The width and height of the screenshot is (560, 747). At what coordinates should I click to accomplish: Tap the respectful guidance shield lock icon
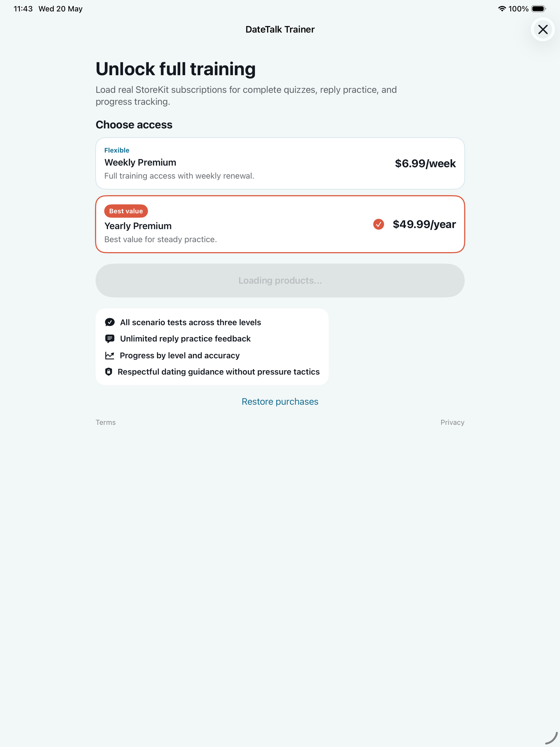[109, 372]
